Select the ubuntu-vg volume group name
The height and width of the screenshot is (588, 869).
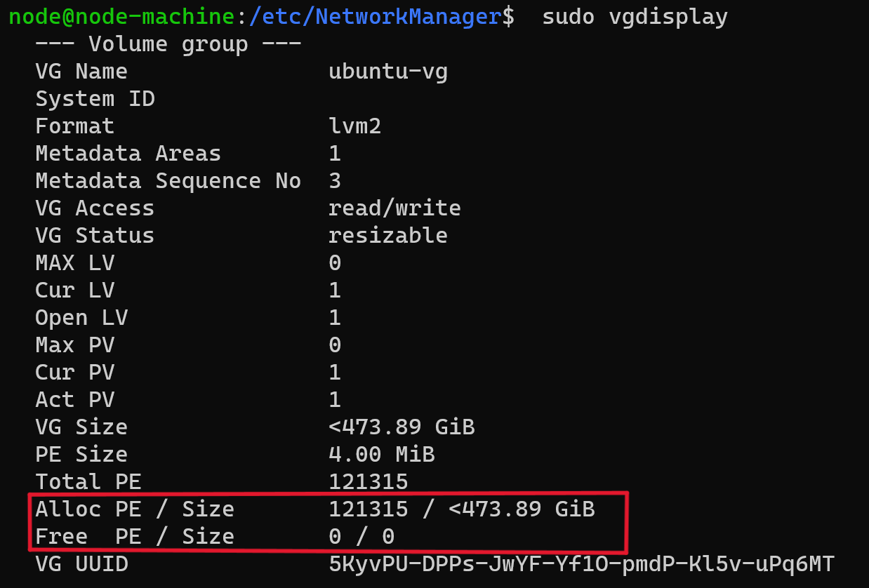(388, 72)
